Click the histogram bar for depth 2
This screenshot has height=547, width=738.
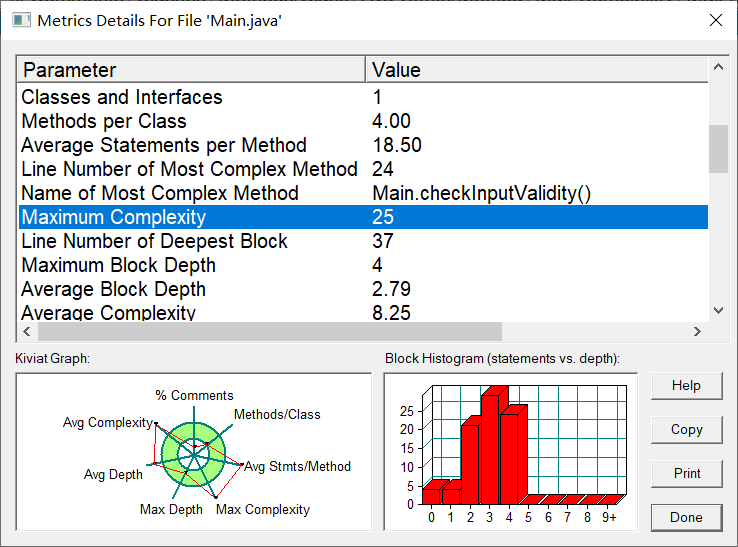pyautogui.click(x=470, y=465)
